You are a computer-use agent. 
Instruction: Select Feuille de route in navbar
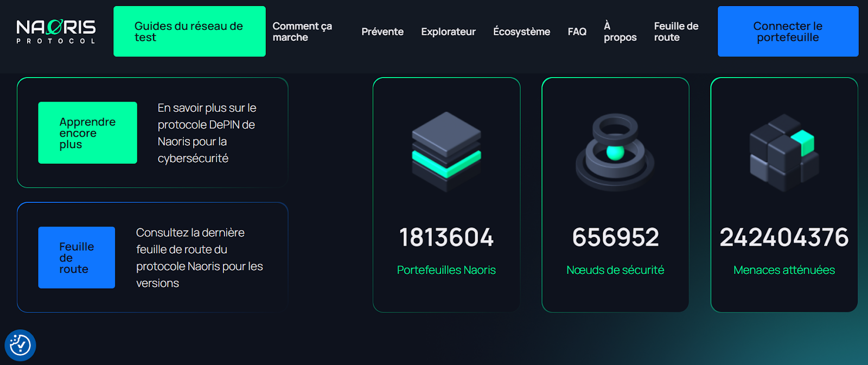coord(676,31)
